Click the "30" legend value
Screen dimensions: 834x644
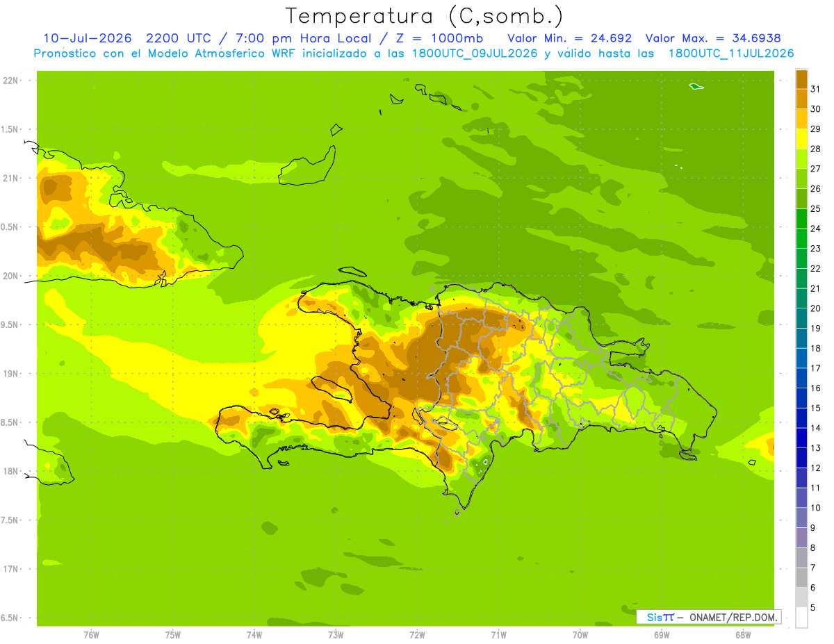(816, 109)
